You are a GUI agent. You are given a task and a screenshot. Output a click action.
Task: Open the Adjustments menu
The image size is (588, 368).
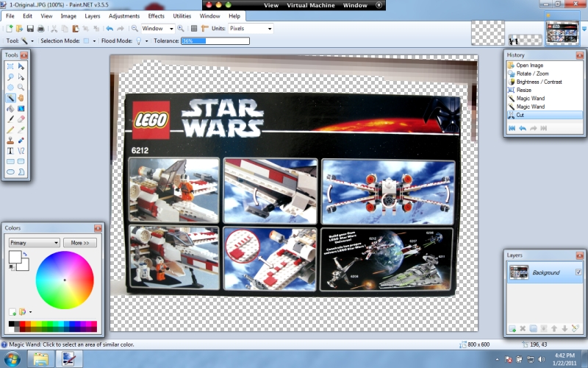(124, 16)
